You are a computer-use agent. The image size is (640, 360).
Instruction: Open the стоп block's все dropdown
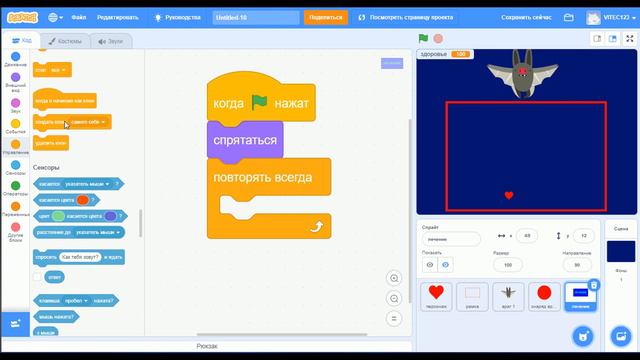(x=58, y=70)
